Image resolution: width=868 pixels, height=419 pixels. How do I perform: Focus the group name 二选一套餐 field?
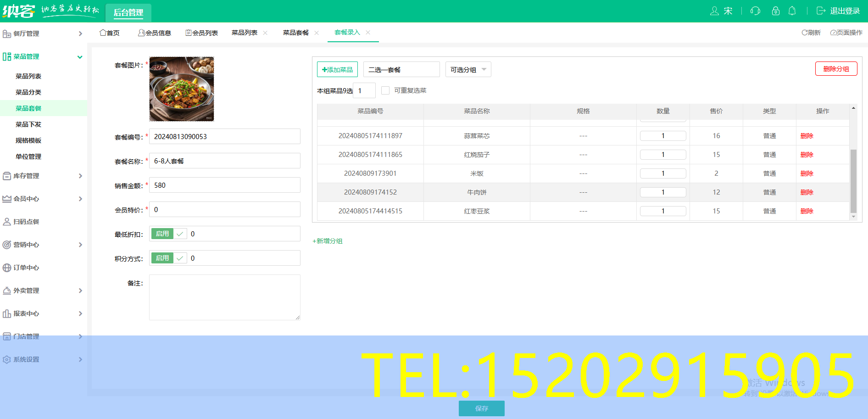[401, 69]
